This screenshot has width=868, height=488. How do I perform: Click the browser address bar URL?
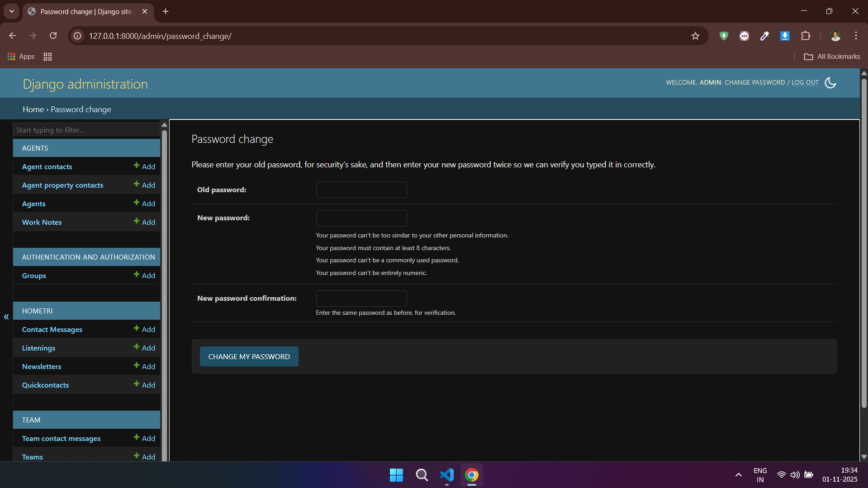pyautogui.click(x=160, y=36)
